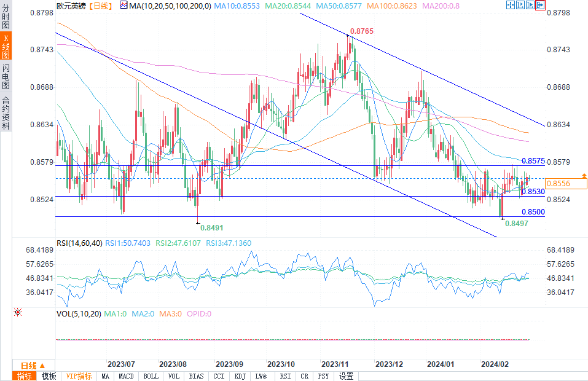Click the 2023/07 date axis label

click(x=121, y=364)
